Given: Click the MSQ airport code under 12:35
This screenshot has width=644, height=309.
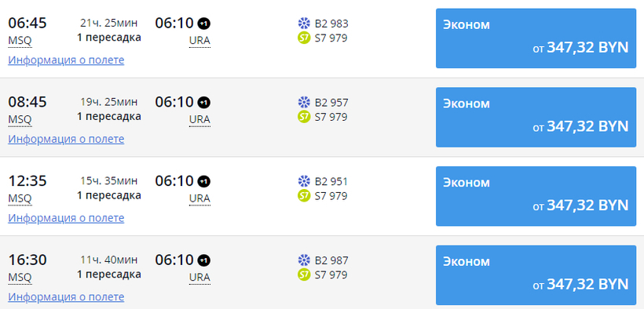Looking at the screenshot, I should pos(20,198).
